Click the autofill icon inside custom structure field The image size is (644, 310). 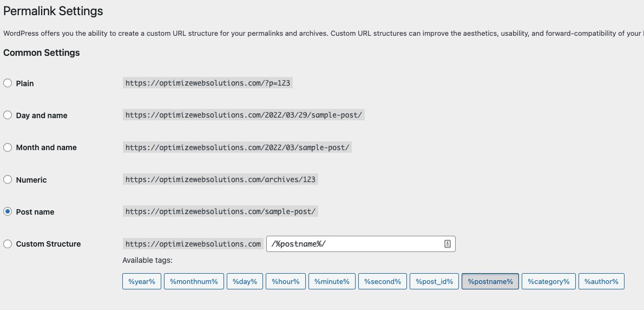[x=447, y=244]
